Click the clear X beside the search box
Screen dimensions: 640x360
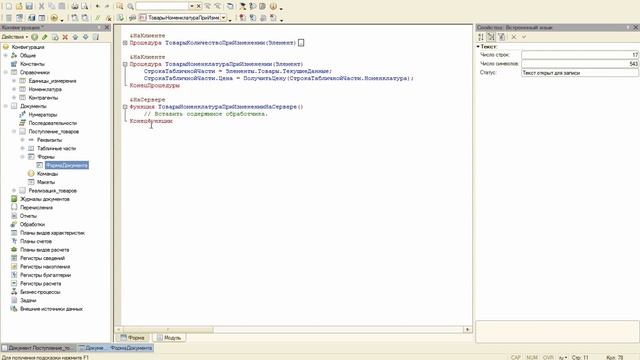coord(199,6)
